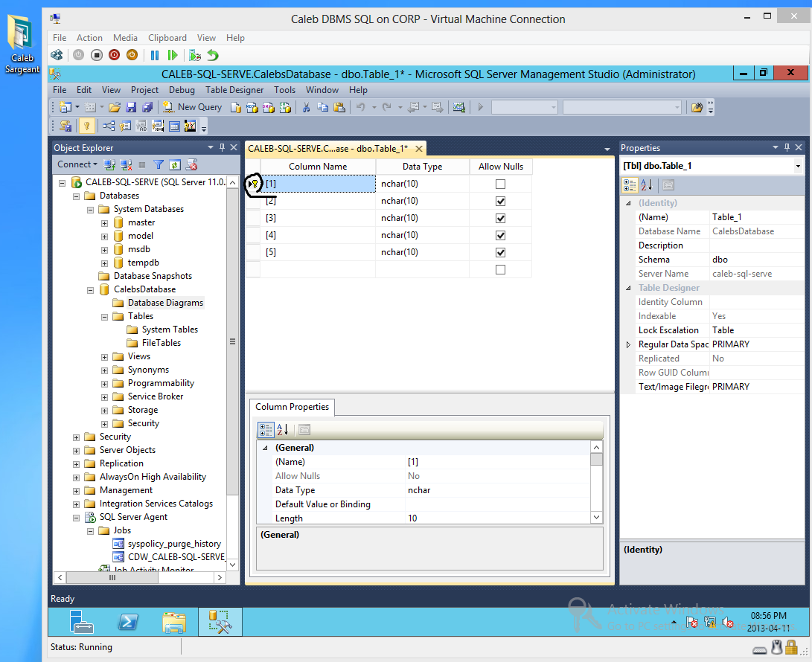The width and height of the screenshot is (812, 662).
Task: Open Manage Spatial Indexes
Action: coord(191,126)
